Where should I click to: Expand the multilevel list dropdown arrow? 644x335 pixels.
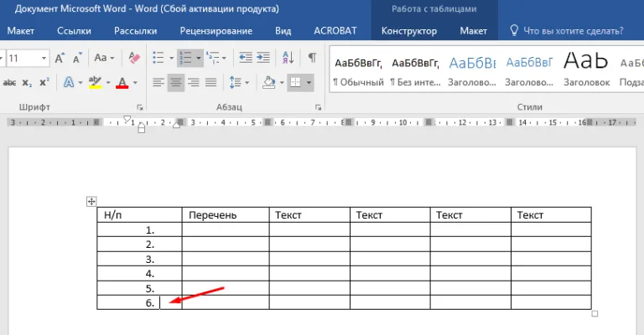coord(224,59)
